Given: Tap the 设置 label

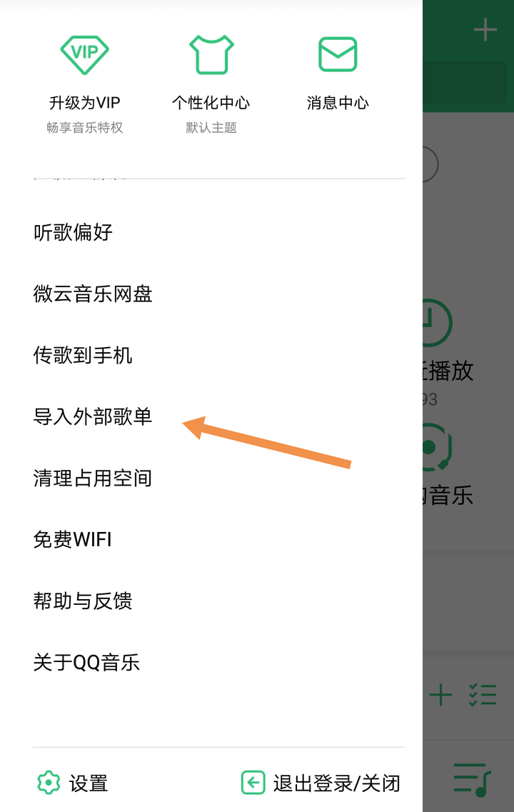Looking at the screenshot, I should point(89,783).
